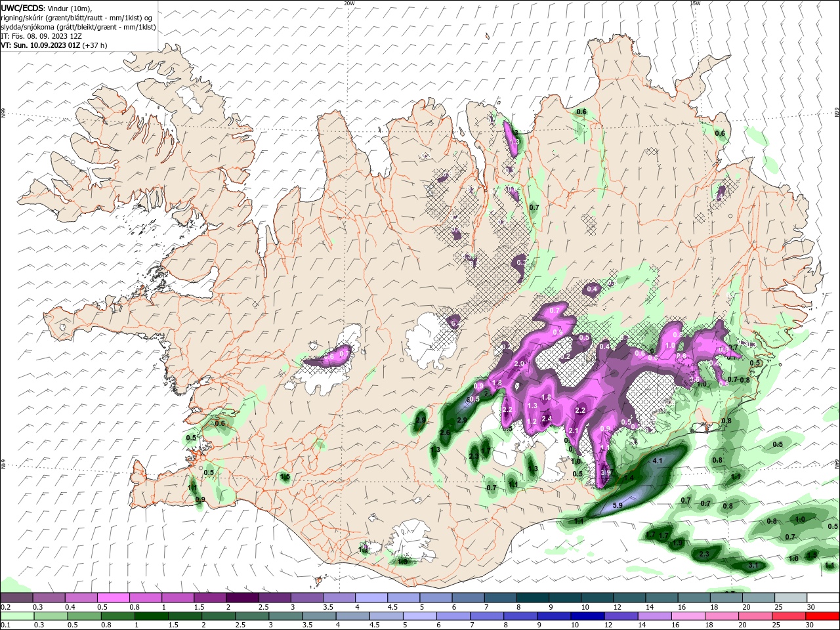840x630 pixels.
Task: Click the 2.0 snowfall value on map
Action: tap(520, 364)
